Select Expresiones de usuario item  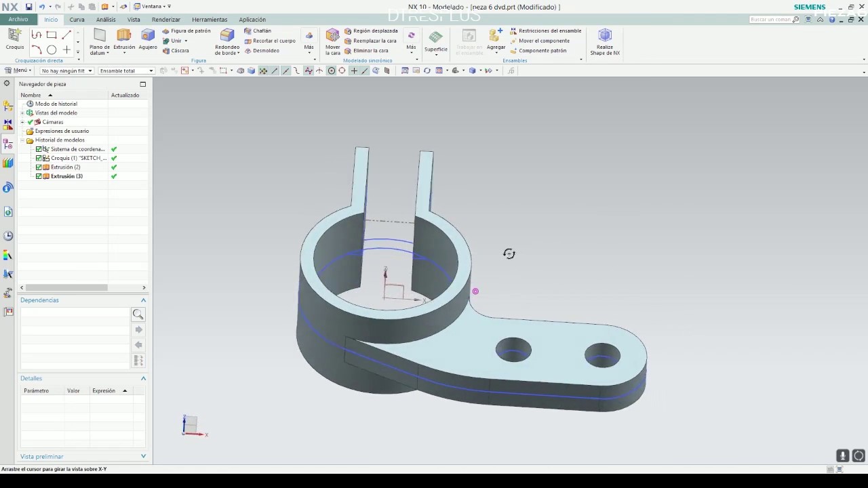coord(62,131)
